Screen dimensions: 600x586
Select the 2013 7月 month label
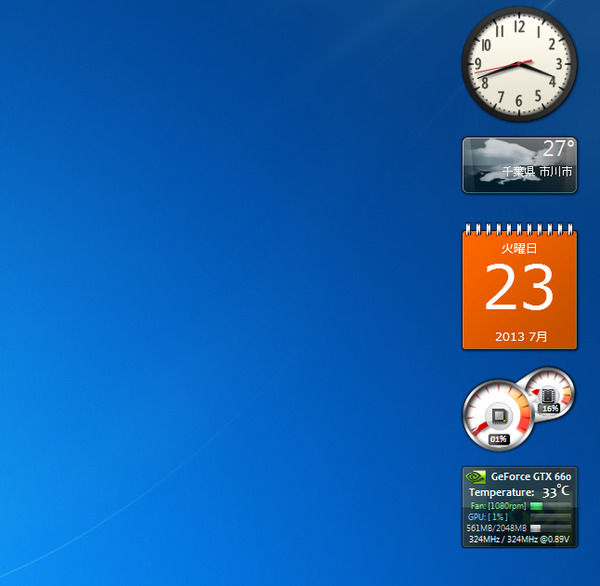(x=521, y=336)
